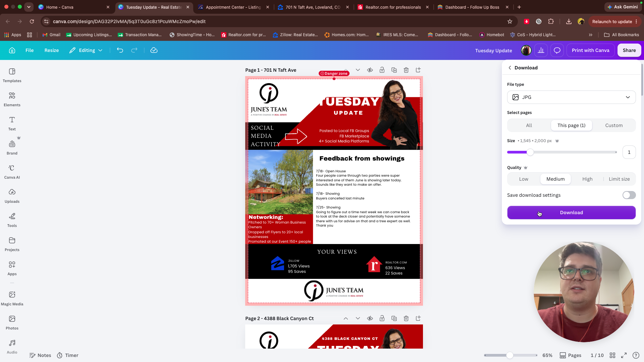Image resolution: width=644 pixels, height=362 pixels.
Task: Set quality to Low
Action: (524, 179)
